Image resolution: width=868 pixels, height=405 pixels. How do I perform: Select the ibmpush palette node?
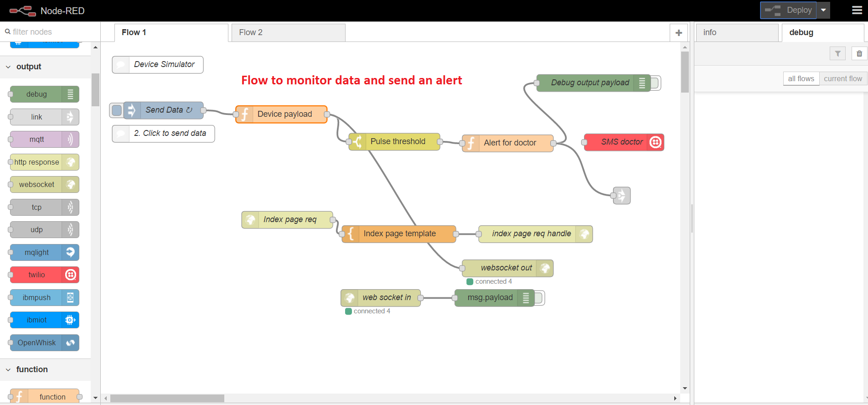(x=44, y=297)
